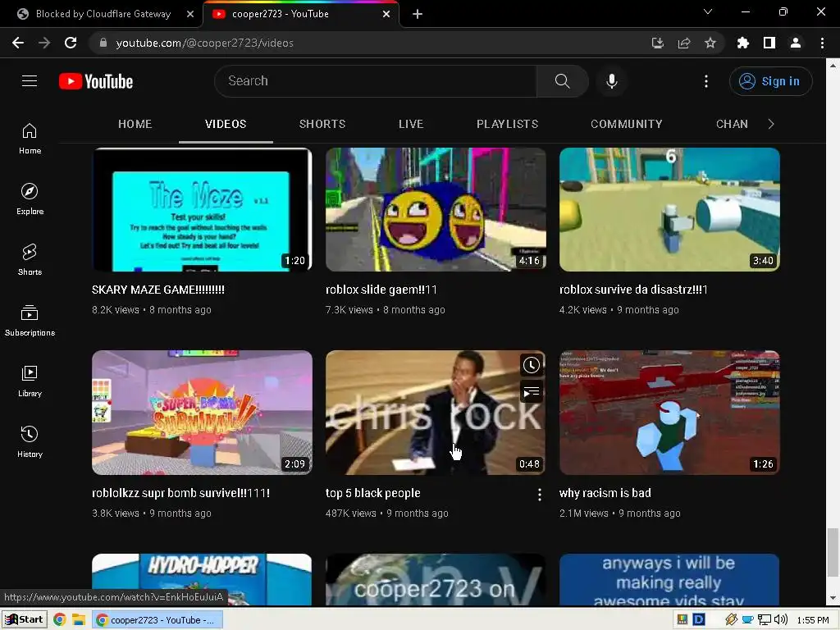Click the page vertical scrollbar thumb

point(832,550)
